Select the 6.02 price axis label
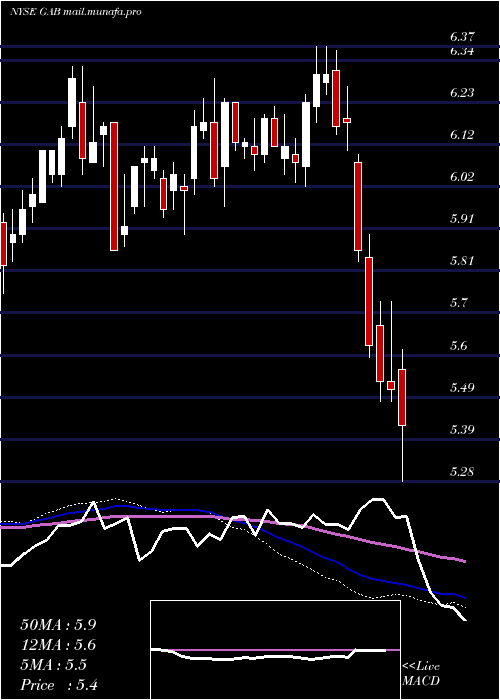Screen dimensions: 500x700 point(462,177)
